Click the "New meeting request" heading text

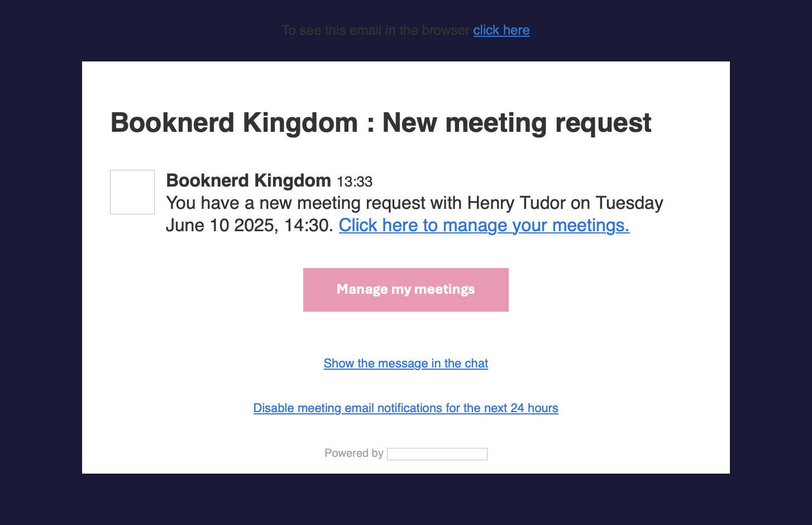[517, 123]
